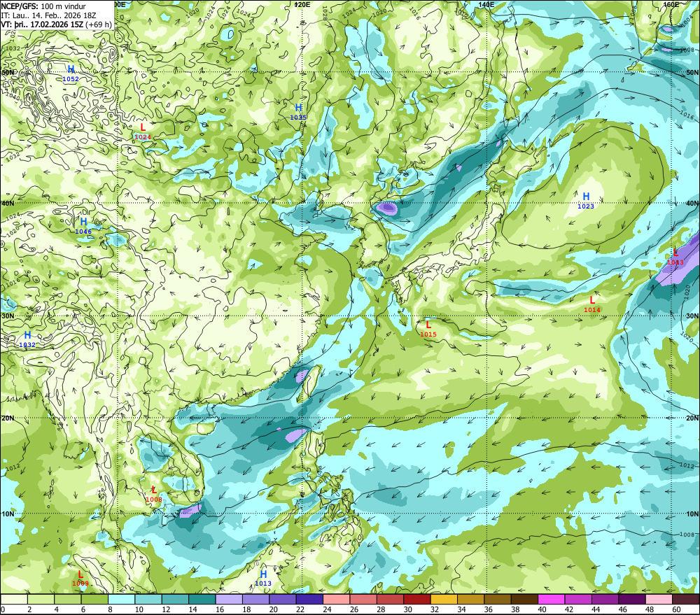Viewport: 700px width, 615px height.
Task: Select the high pressure marker H 1052
Action: 71,73
